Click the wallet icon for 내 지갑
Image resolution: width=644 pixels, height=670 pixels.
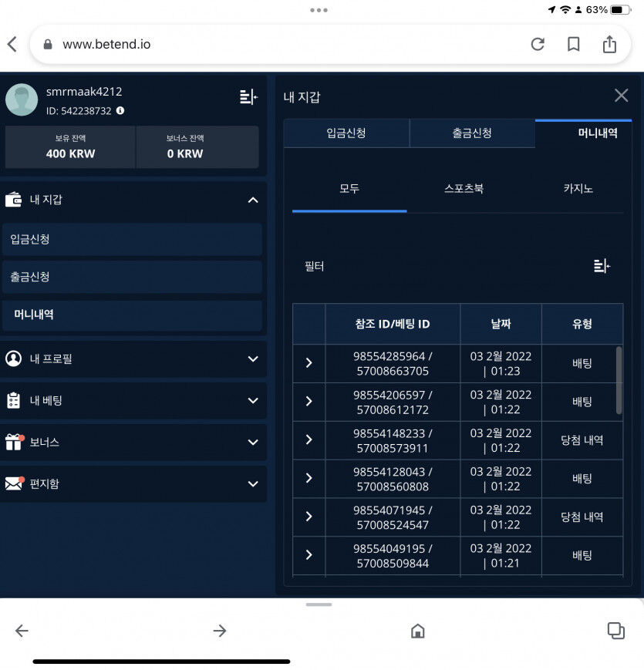pos(13,199)
